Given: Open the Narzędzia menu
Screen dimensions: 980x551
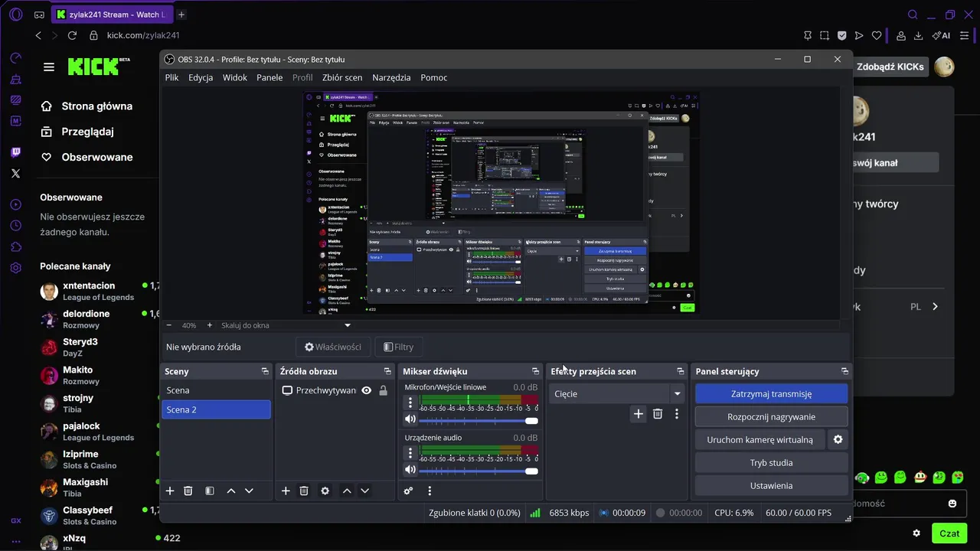Looking at the screenshot, I should tap(391, 77).
